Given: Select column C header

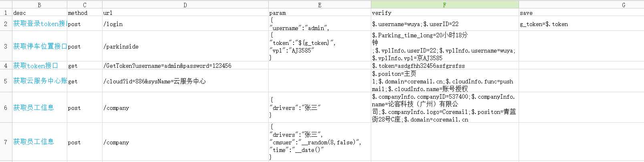Looking at the screenshot, I should [x=84, y=5].
